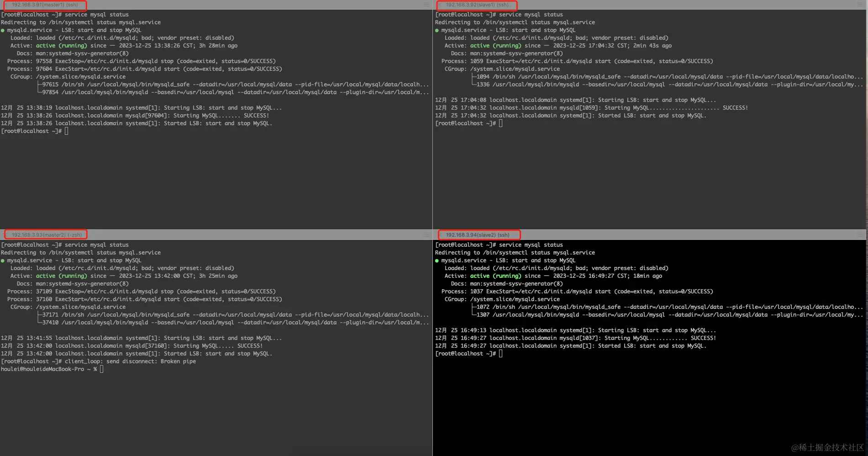Click the slave1 shell prompt cursor
The height and width of the screenshot is (456, 868).
(501, 123)
